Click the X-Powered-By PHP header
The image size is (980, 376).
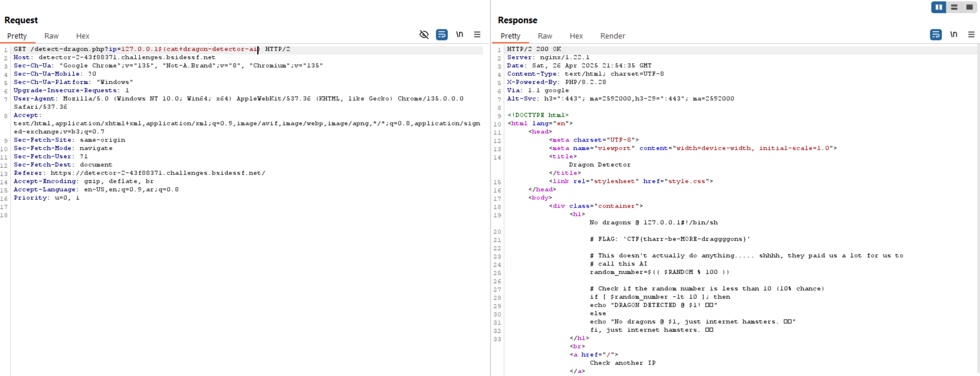[x=556, y=82]
